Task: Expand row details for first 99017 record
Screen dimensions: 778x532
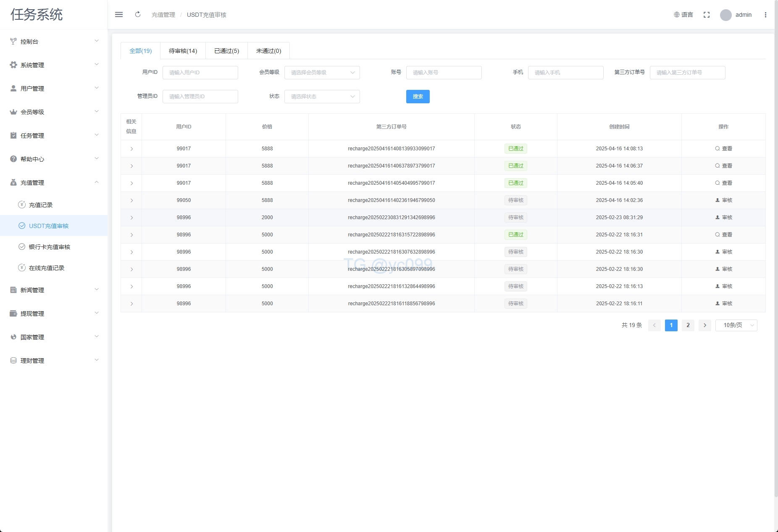Action: point(131,149)
